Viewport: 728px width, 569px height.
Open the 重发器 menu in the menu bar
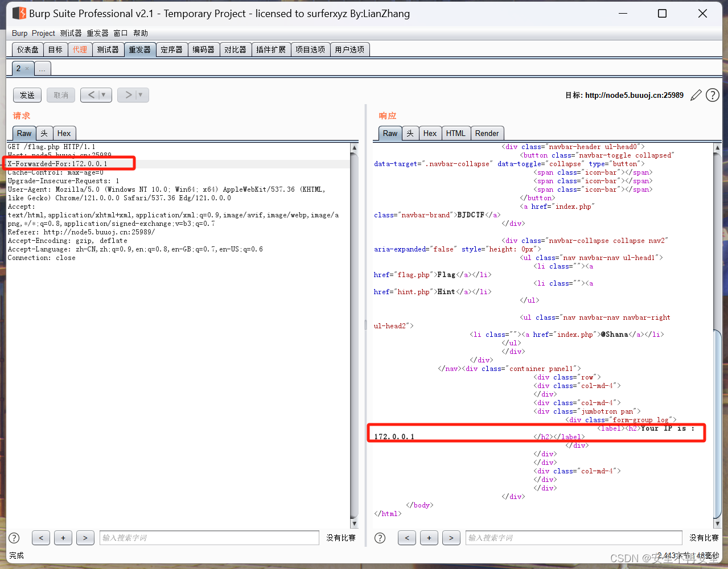click(97, 33)
